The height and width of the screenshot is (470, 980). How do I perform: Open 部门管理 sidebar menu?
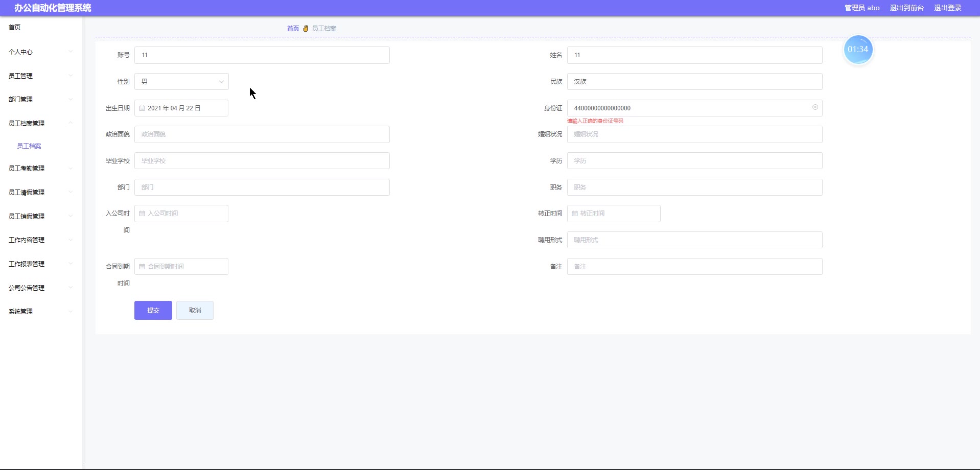pyautogui.click(x=41, y=100)
